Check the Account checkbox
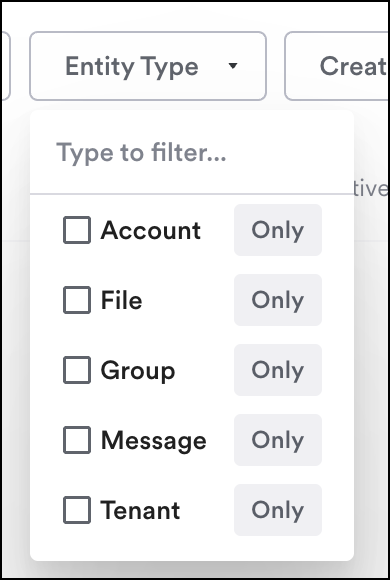The height and width of the screenshot is (580, 390). [x=77, y=230]
